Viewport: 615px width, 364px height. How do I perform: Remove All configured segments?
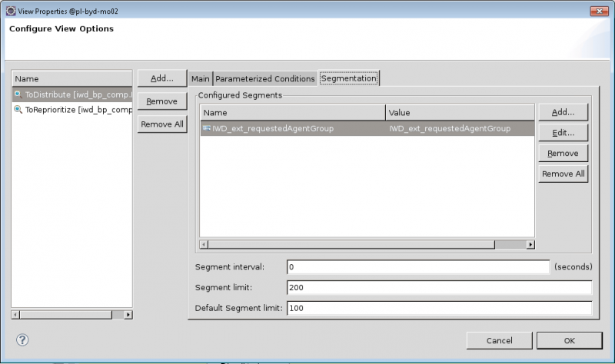563,174
